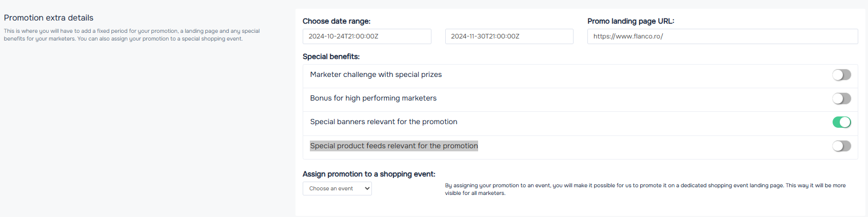Click the Bonus for high performing marketers label
Image resolution: width=868 pixels, height=217 pixels.
click(x=373, y=98)
